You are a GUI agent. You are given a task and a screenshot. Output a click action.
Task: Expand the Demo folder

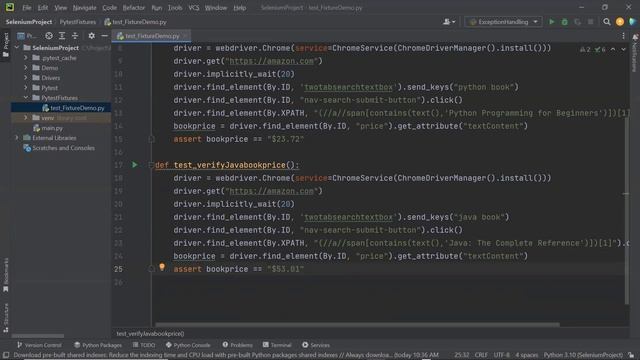point(26,68)
